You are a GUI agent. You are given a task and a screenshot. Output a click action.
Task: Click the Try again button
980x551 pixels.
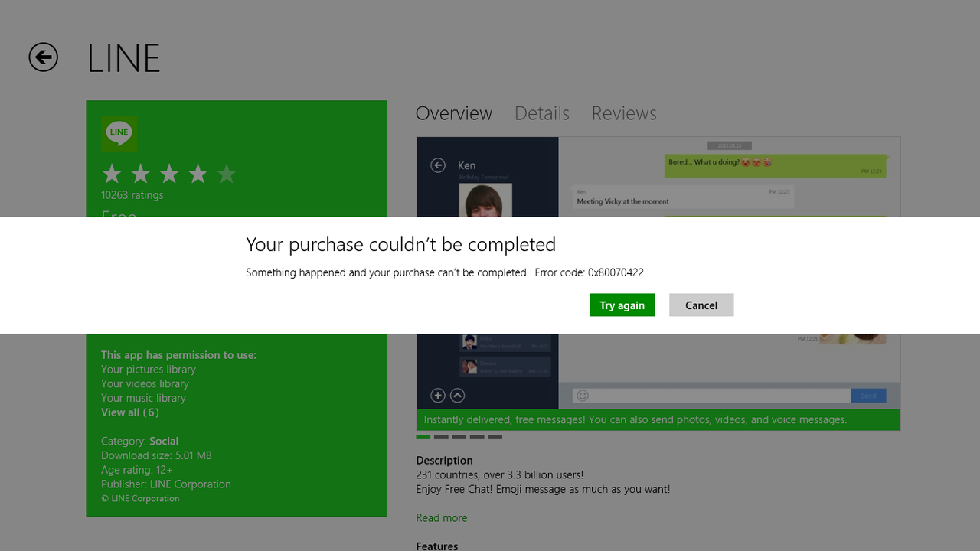pos(622,305)
